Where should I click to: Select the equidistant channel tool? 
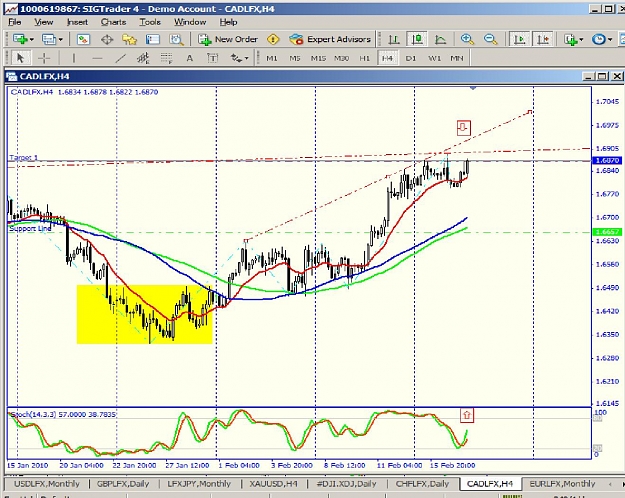pos(143,58)
